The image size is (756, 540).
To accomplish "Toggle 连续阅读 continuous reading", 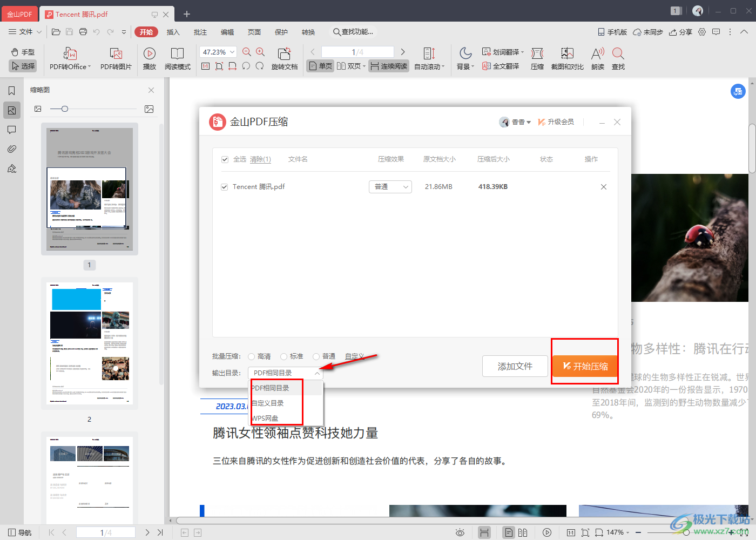I will pos(389,66).
